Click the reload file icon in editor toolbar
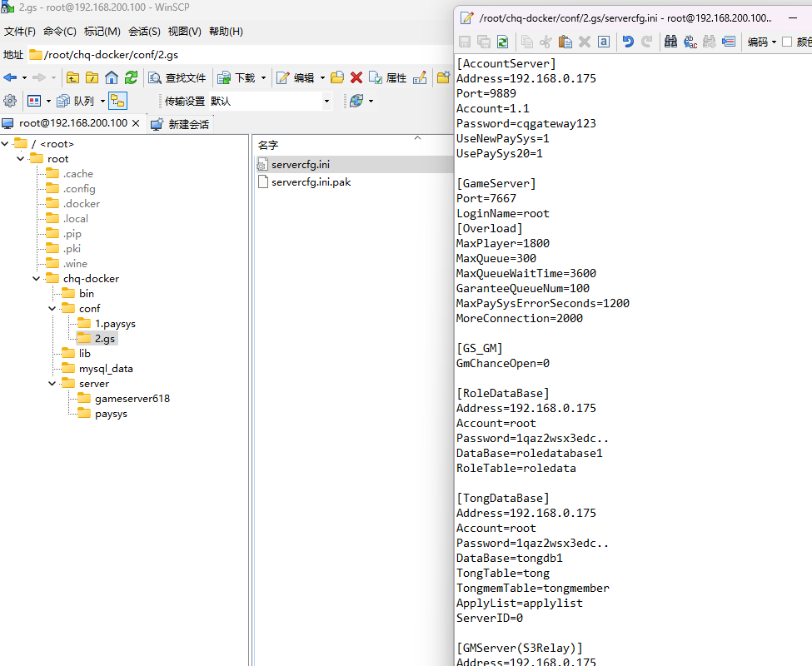Screen dimensions: 812x666 point(502,42)
